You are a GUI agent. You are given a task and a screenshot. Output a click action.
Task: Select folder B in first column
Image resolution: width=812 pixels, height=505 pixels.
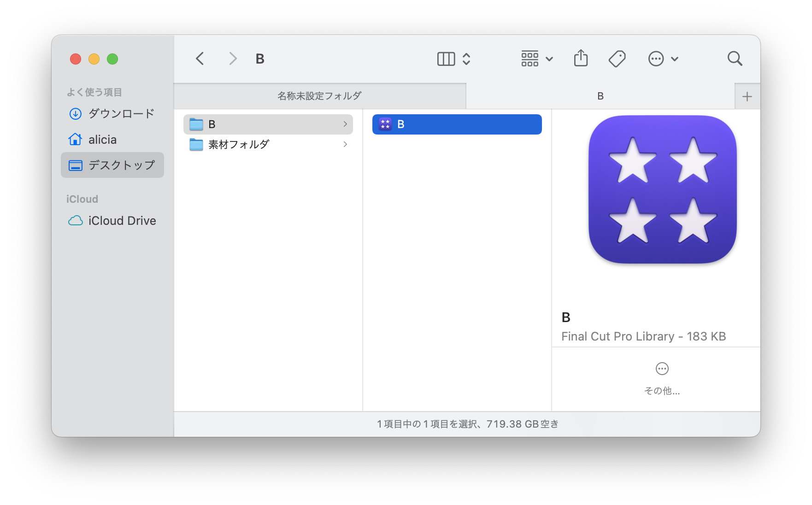pyautogui.click(x=268, y=124)
